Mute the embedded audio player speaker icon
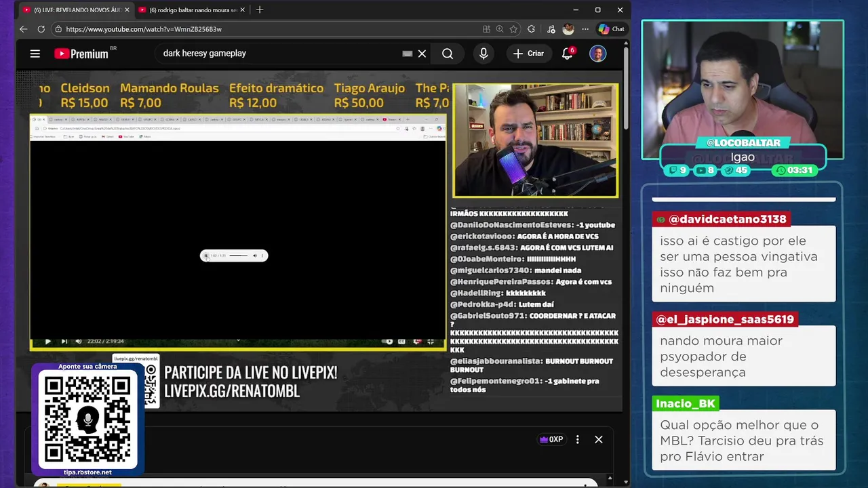 pyautogui.click(x=255, y=256)
